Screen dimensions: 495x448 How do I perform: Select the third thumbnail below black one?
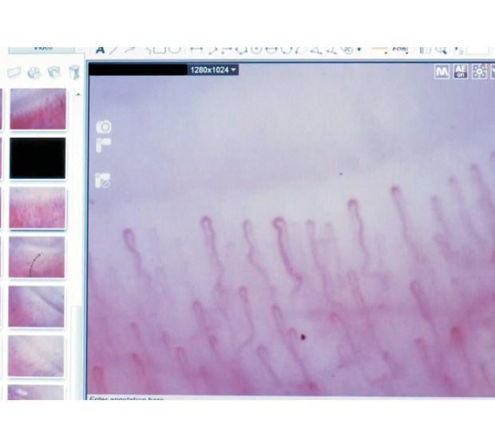38,208
